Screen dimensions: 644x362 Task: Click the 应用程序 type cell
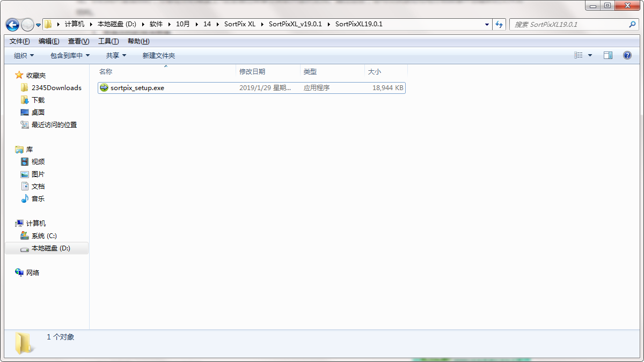(x=317, y=87)
